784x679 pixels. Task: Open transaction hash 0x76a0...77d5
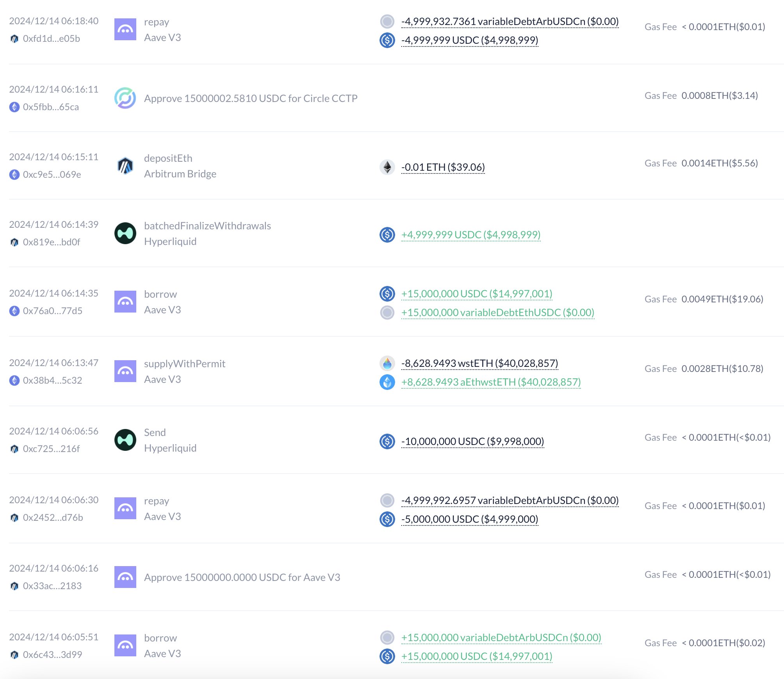(52, 311)
